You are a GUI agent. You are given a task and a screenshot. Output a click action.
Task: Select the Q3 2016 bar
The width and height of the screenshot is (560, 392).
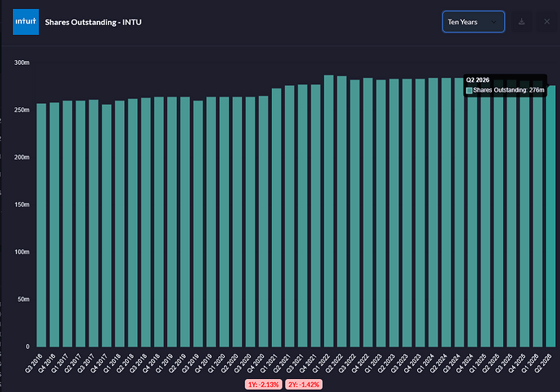tap(41, 225)
